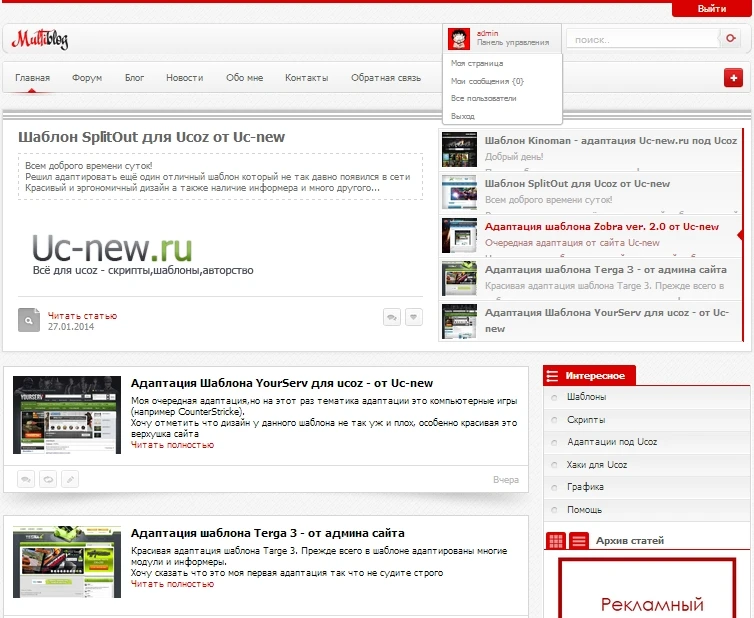
Task: Open the Адаптации под Ucoz category
Action: (x=612, y=442)
